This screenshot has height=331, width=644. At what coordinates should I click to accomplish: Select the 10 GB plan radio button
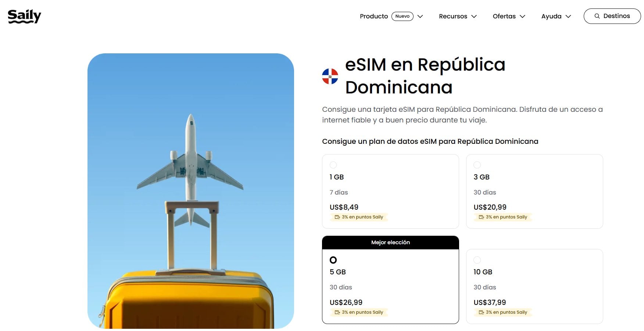[x=477, y=260]
